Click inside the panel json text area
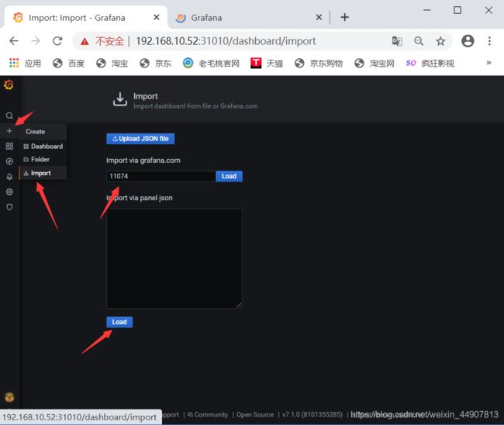The height and width of the screenshot is (425, 504). tap(174, 258)
